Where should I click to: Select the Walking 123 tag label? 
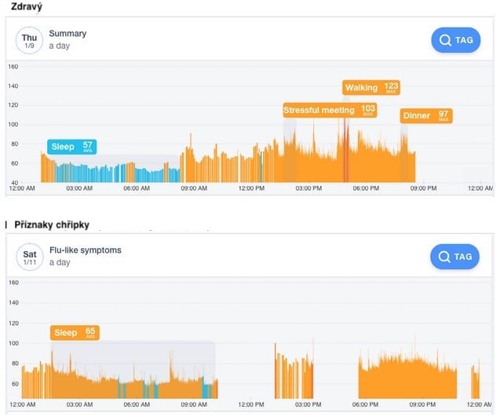pos(371,87)
